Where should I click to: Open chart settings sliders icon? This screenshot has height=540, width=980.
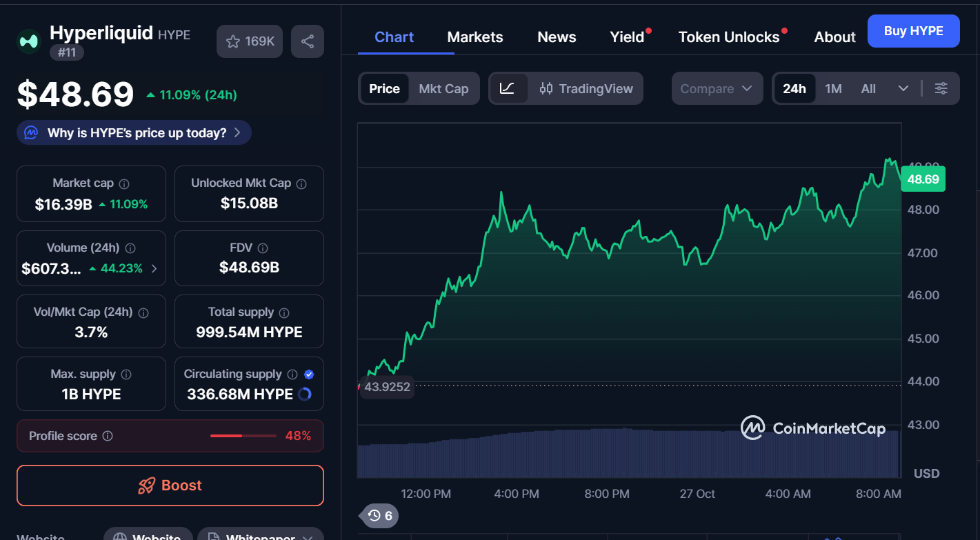point(941,88)
